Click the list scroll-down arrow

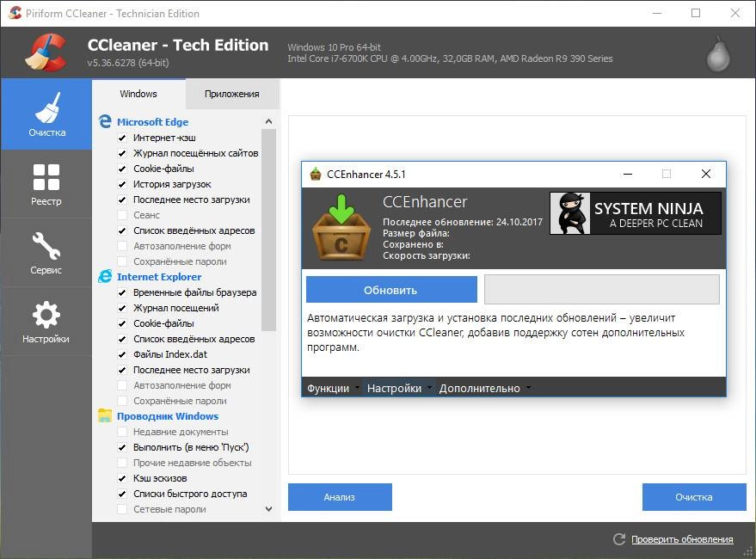point(268,509)
